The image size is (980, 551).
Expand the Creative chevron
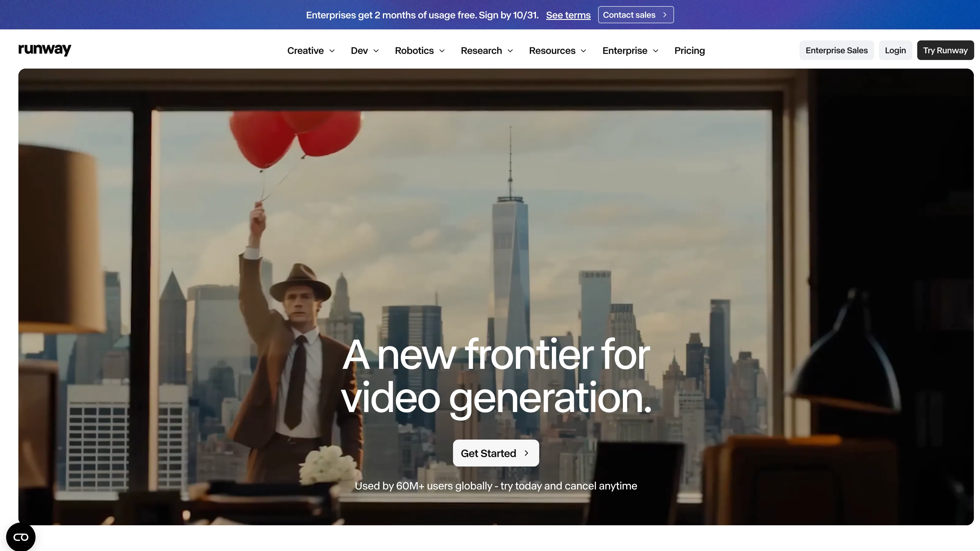pos(332,51)
